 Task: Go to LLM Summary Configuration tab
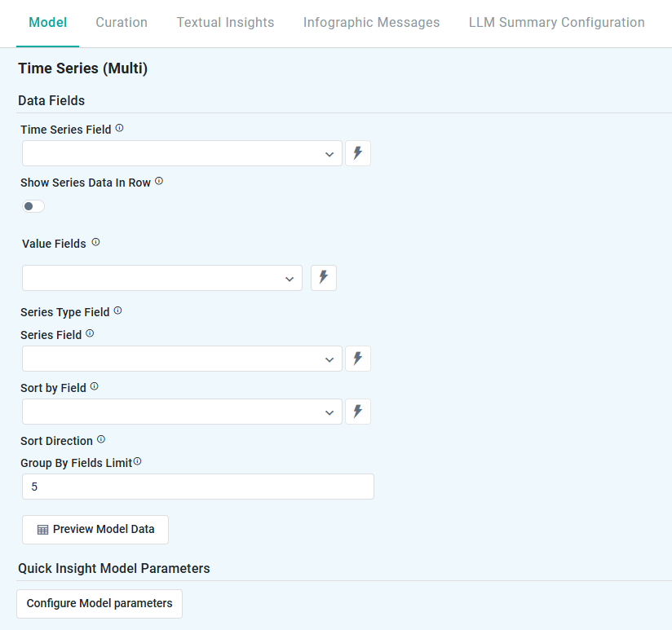556,23
